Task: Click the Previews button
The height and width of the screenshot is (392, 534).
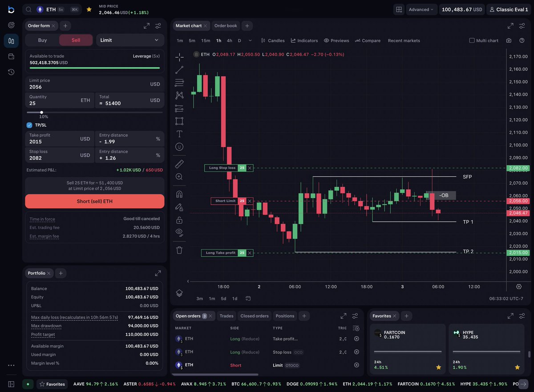Action: tap(336, 40)
